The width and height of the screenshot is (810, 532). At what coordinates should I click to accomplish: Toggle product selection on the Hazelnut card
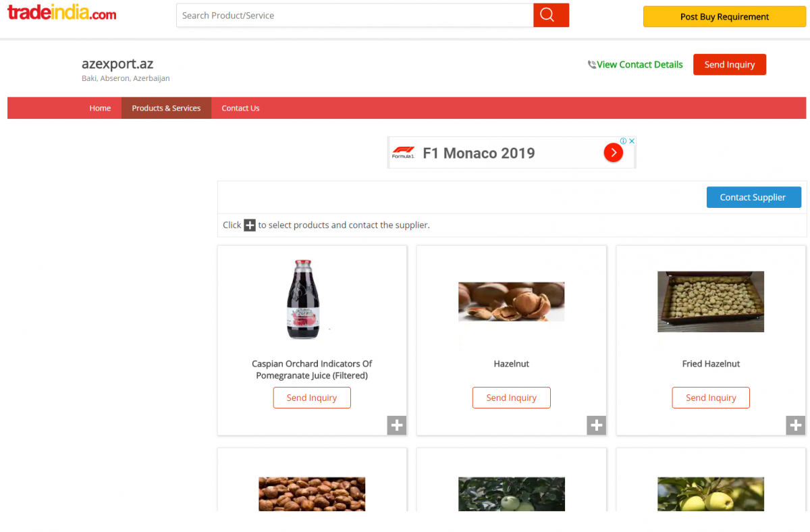coord(596,425)
